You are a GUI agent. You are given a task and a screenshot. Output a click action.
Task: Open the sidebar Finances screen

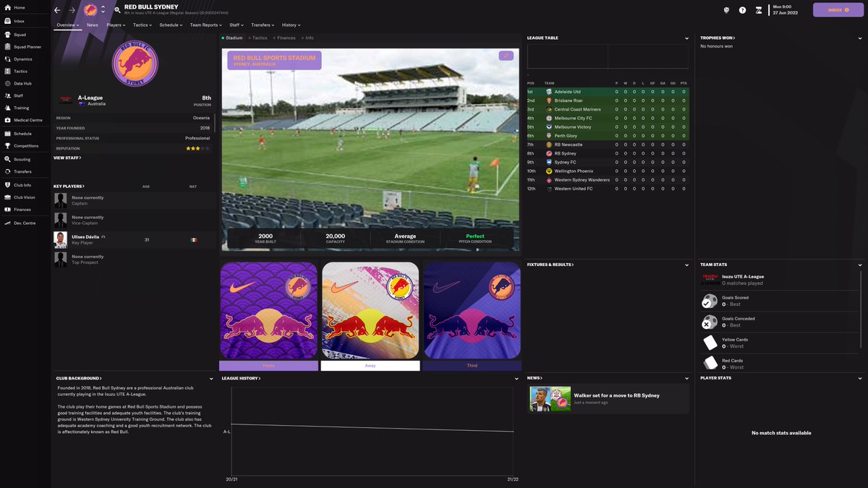point(22,209)
